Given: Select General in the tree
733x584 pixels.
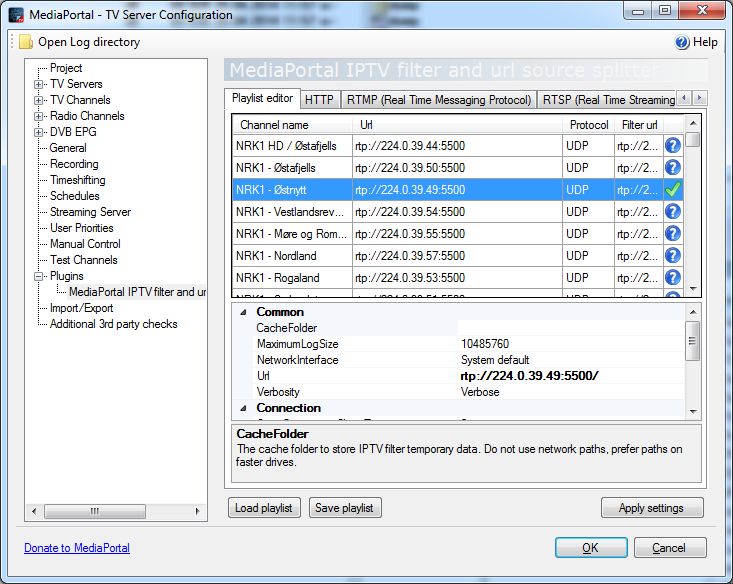Looking at the screenshot, I should coord(68,148).
